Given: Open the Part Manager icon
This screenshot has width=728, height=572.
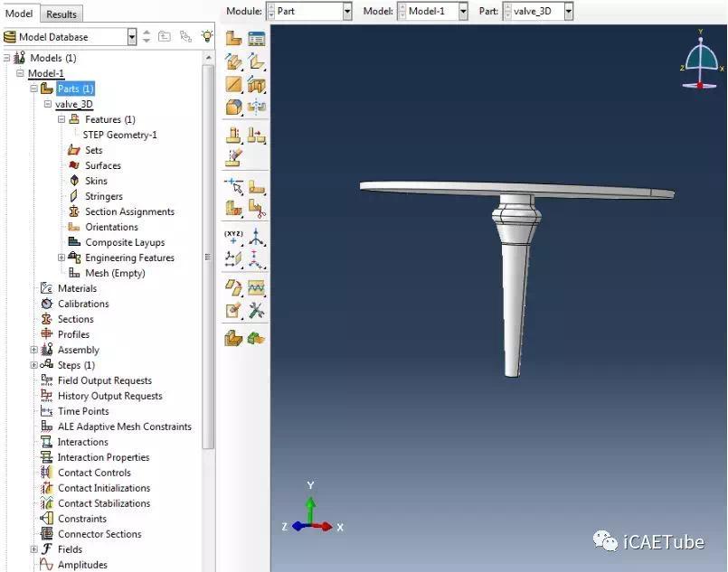Looking at the screenshot, I should (256, 38).
